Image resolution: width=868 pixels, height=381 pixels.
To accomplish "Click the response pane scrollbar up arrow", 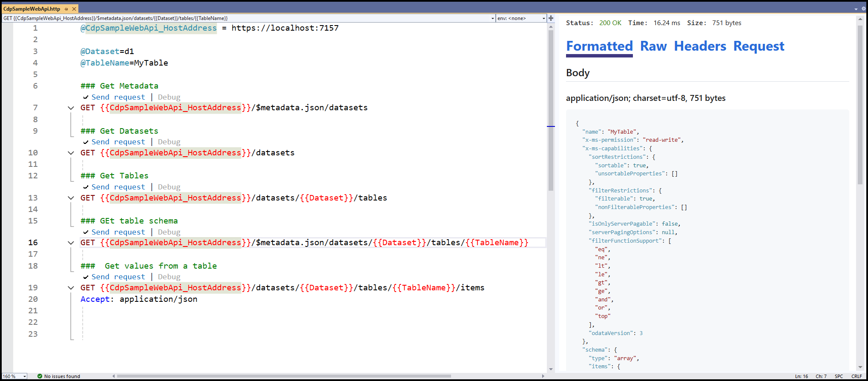I will point(860,19).
